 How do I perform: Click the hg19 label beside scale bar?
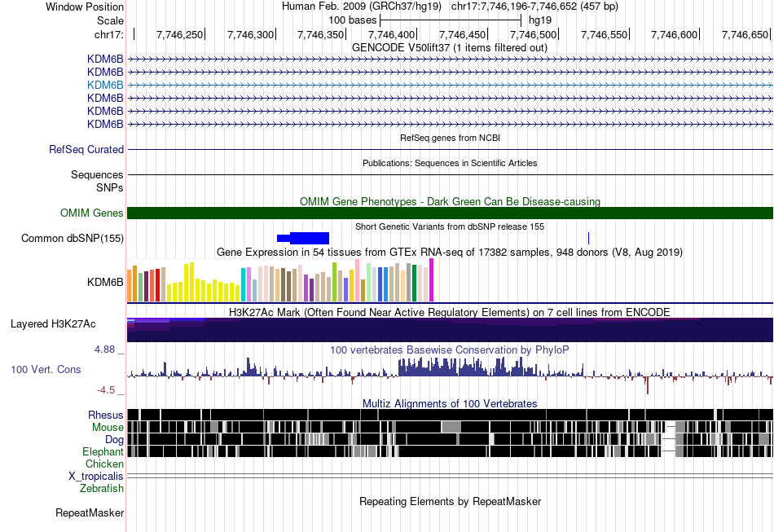coord(540,20)
